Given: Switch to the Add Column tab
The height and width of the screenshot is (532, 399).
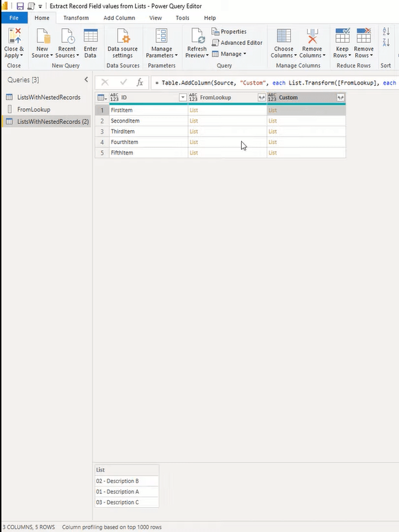Looking at the screenshot, I should point(119,18).
